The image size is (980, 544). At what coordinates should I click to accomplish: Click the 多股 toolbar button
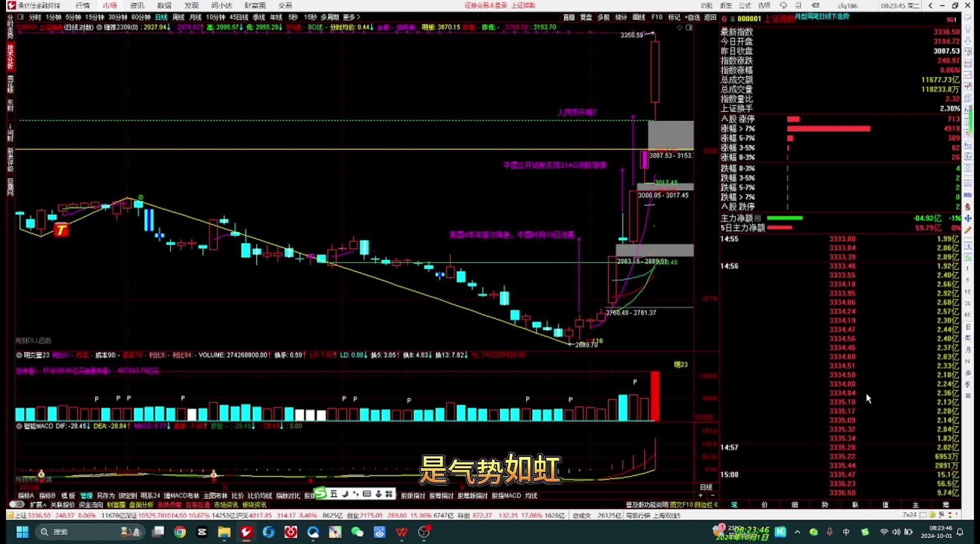603,17
